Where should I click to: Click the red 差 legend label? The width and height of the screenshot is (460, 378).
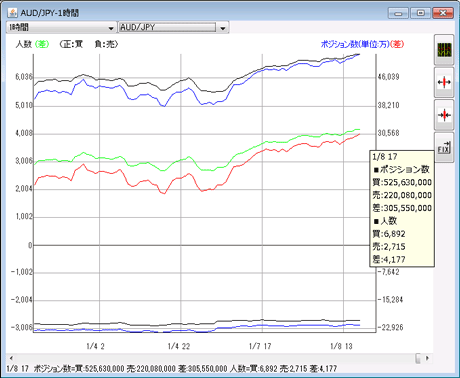397,44
